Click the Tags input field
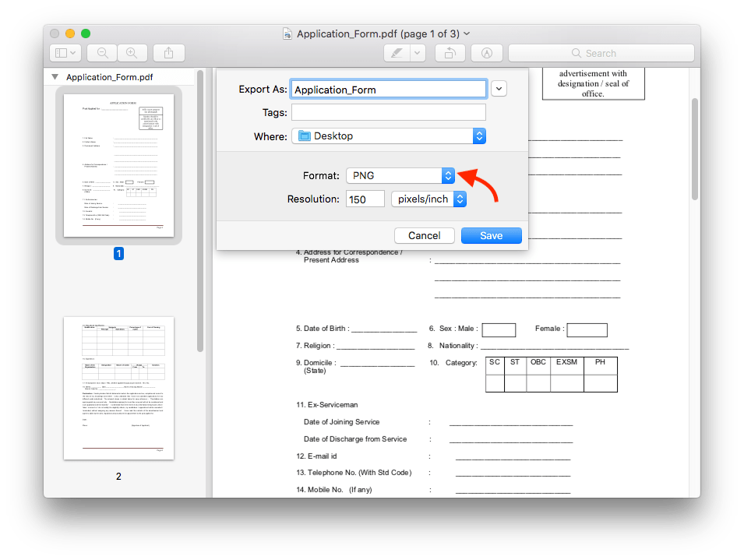The width and height of the screenshot is (744, 560). tap(388, 112)
